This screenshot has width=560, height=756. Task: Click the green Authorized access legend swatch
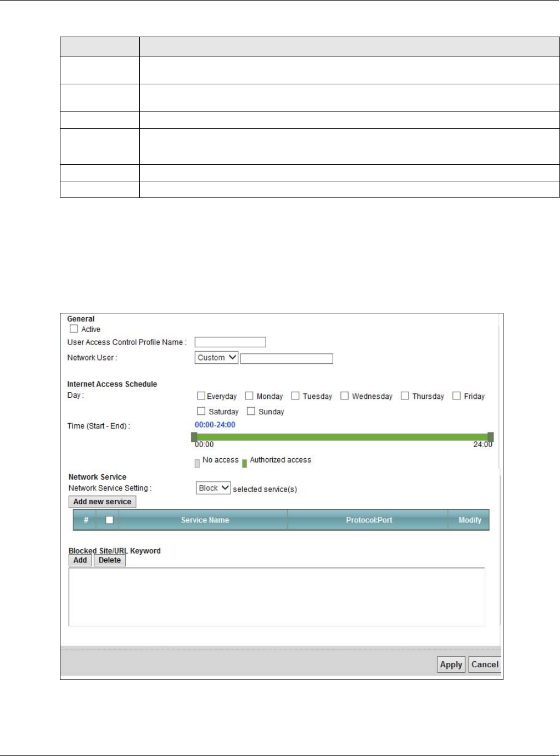pos(245,464)
